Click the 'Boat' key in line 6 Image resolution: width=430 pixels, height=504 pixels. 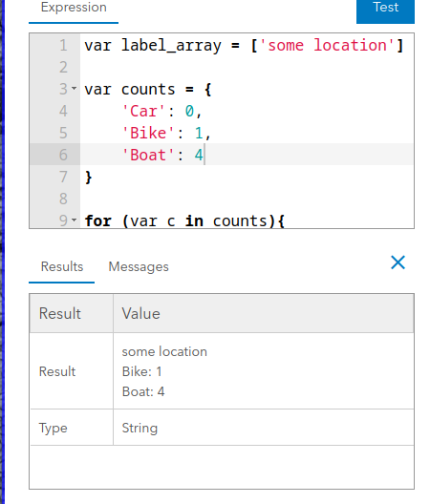pos(148,155)
